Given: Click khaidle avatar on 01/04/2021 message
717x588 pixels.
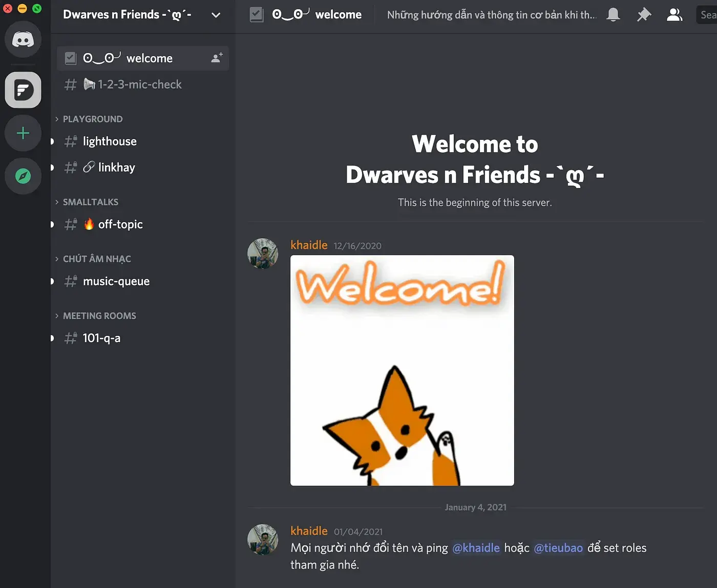Looking at the screenshot, I should click(x=263, y=539).
